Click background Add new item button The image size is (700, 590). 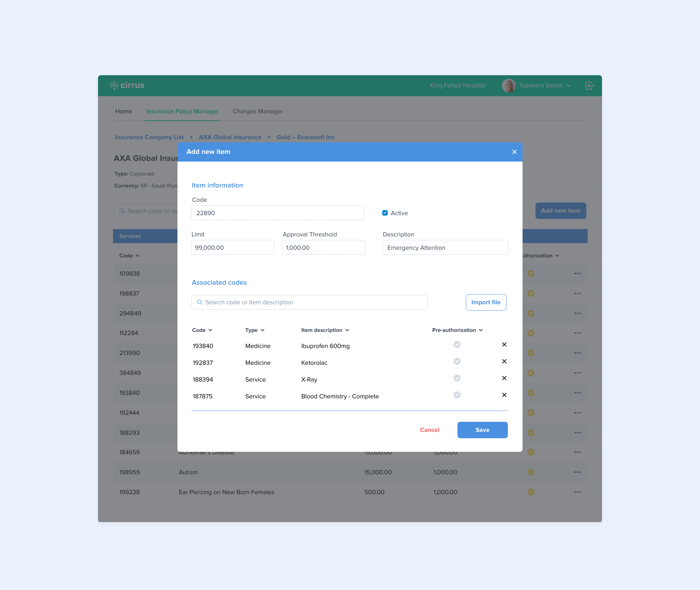coord(561,211)
